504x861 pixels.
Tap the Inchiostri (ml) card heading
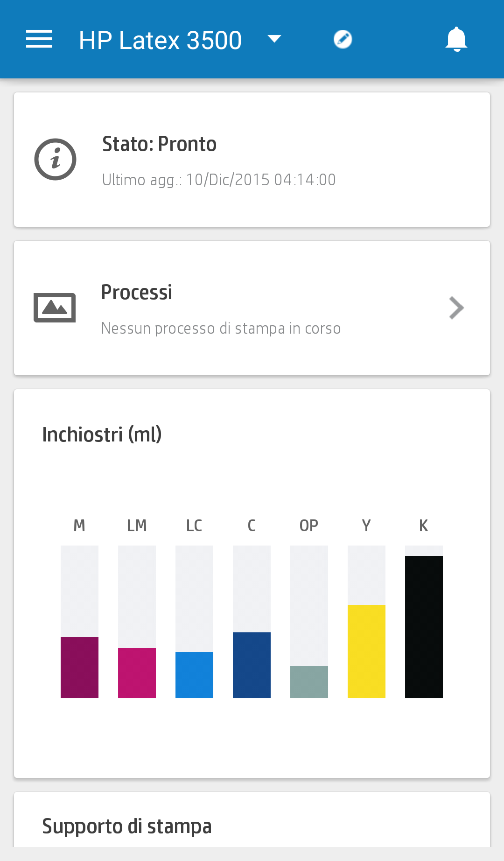102,434
